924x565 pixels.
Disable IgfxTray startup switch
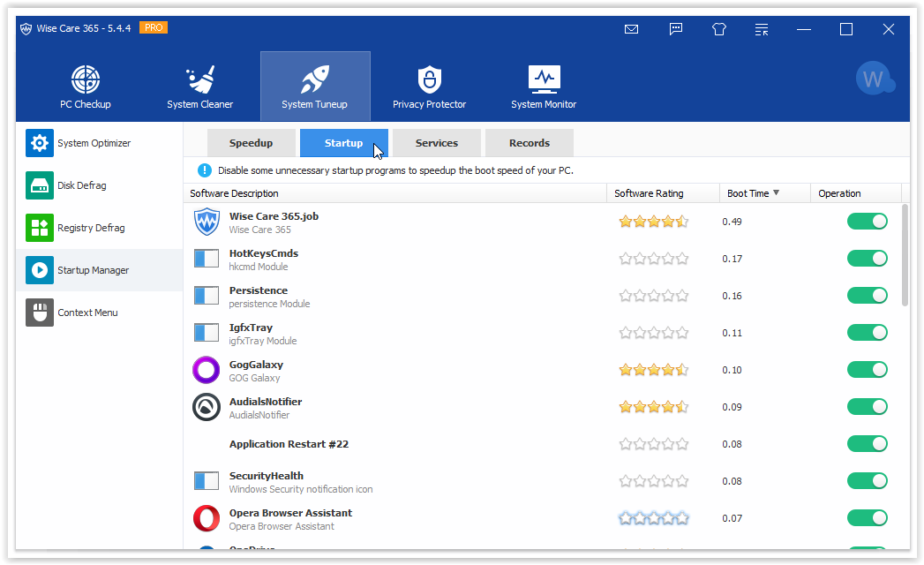(868, 333)
